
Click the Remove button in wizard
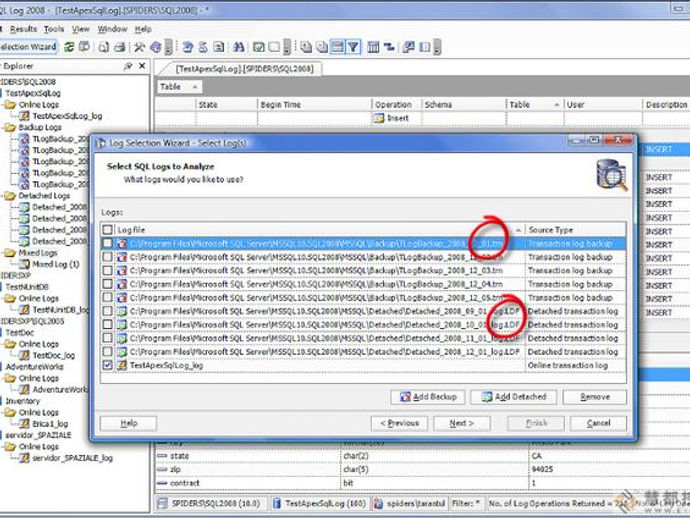point(595,397)
